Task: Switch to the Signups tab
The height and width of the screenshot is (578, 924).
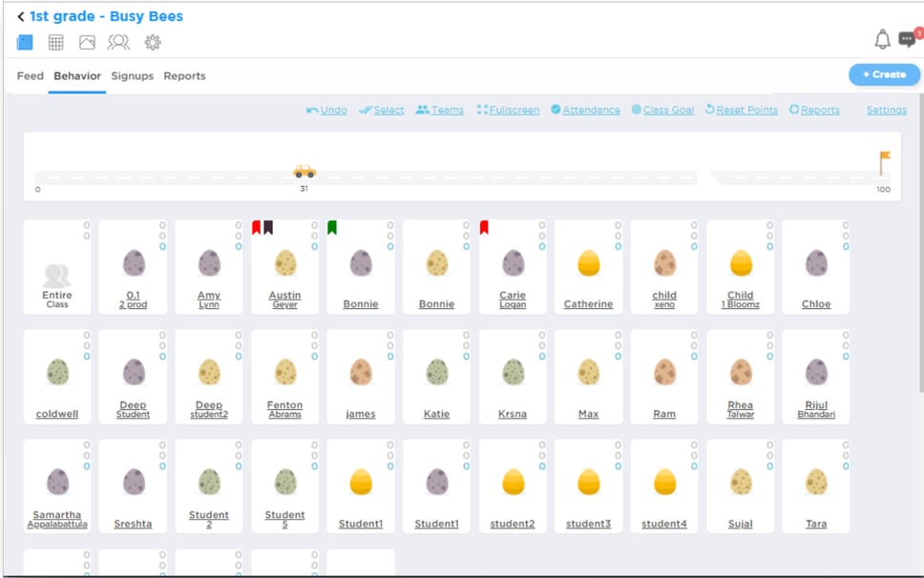Action: (132, 76)
